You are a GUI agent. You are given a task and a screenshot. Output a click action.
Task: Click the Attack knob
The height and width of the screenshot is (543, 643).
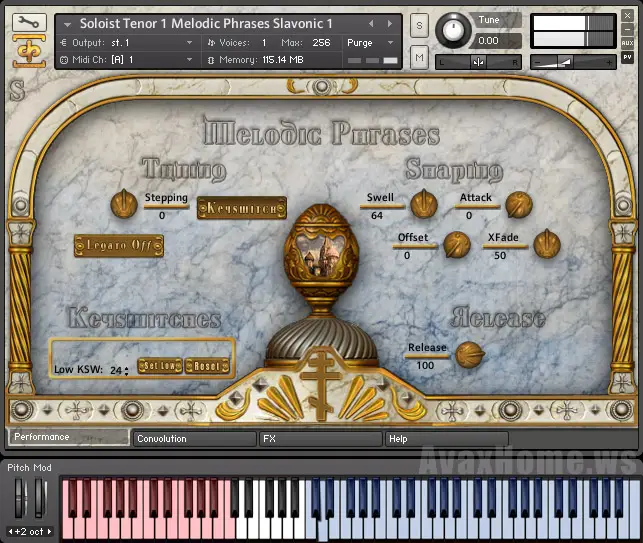click(519, 204)
